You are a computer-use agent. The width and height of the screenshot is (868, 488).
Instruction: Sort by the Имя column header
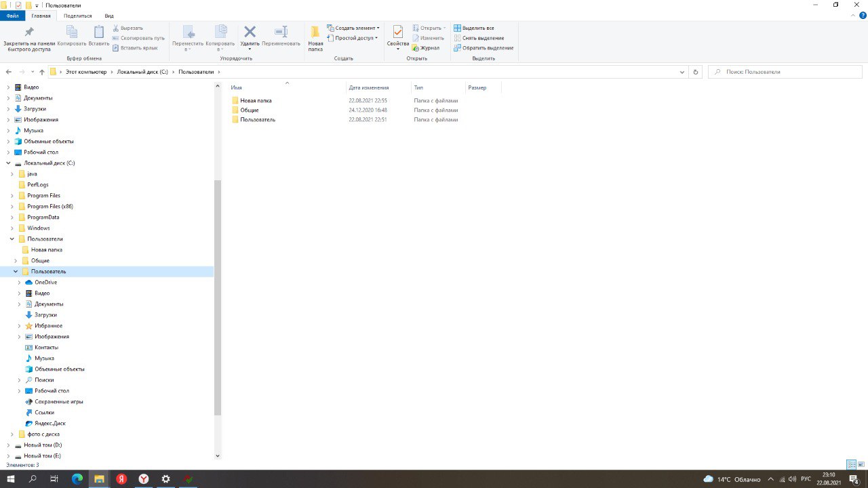tap(288, 87)
